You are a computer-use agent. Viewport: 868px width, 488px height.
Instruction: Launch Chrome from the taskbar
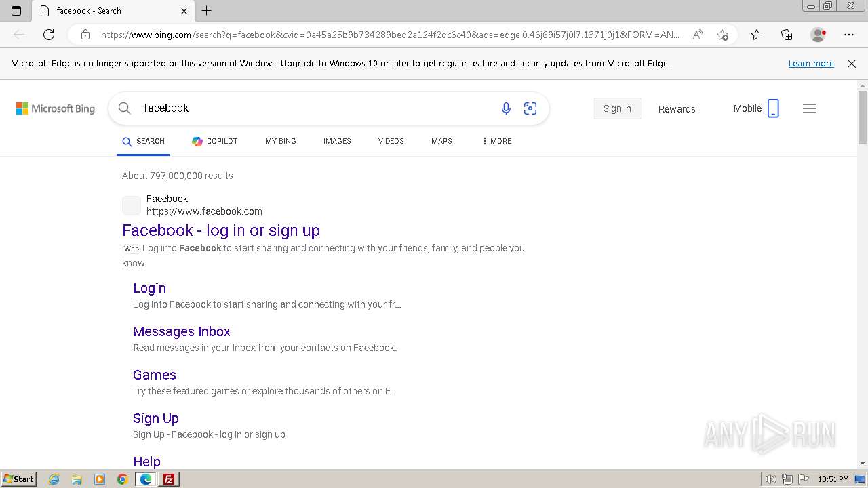(123, 479)
